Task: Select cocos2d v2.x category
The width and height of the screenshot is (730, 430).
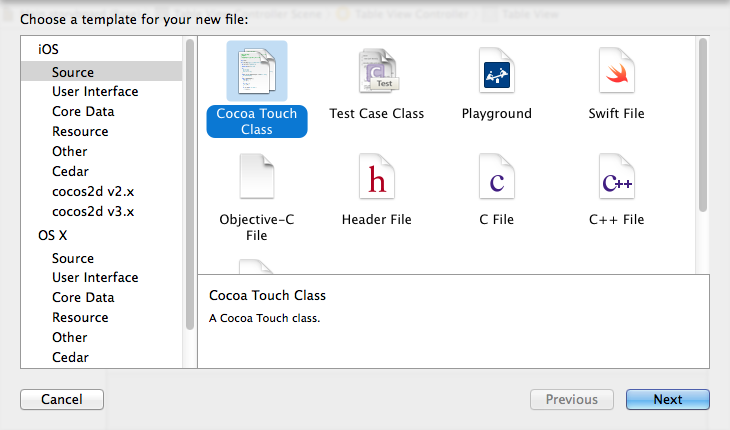Action: click(x=93, y=191)
